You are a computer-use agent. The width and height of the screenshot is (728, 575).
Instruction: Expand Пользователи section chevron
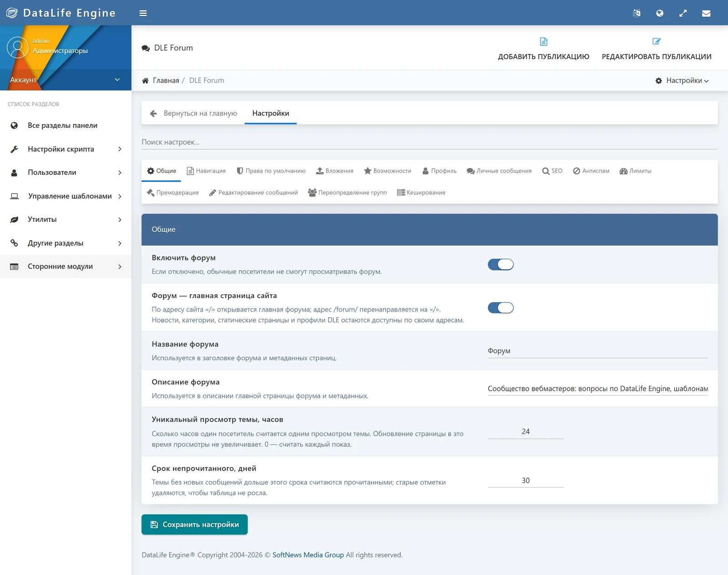120,173
